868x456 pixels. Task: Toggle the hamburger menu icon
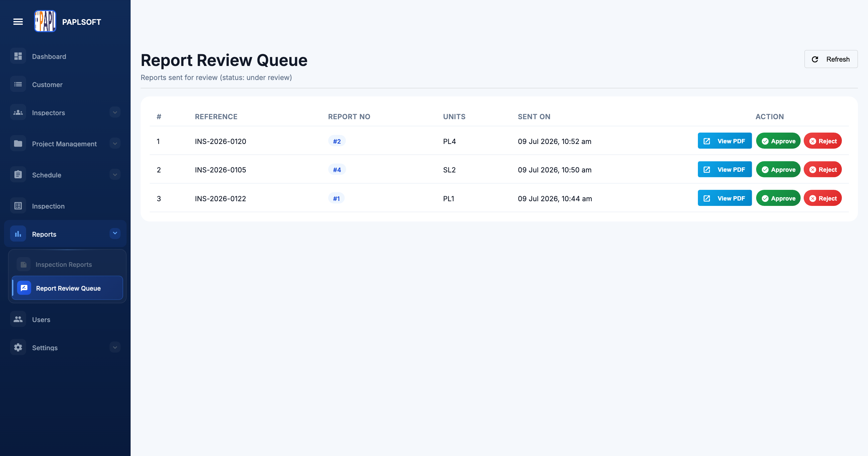tap(18, 22)
